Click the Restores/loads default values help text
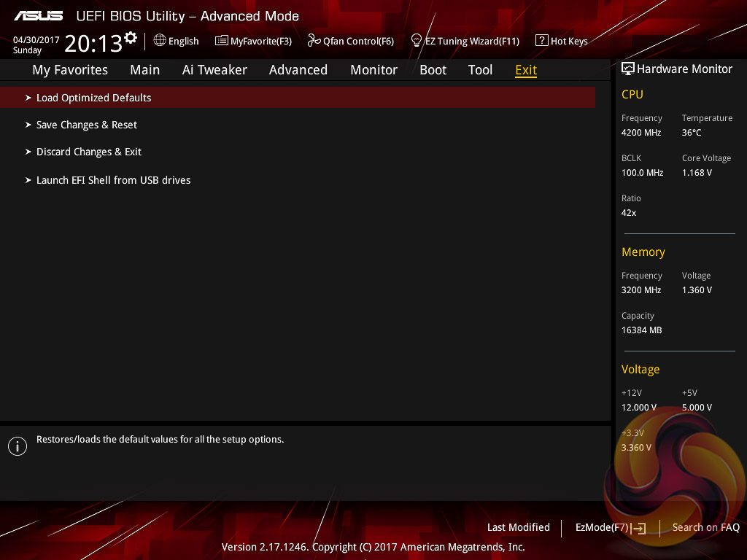 tap(160, 440)
